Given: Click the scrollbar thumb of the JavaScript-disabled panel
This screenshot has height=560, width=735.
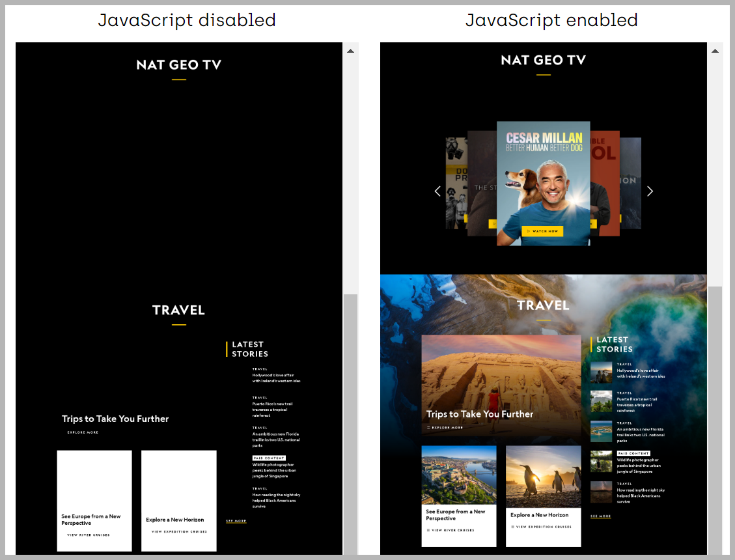Looking at the screenshot, I should [x=350, y=423].
